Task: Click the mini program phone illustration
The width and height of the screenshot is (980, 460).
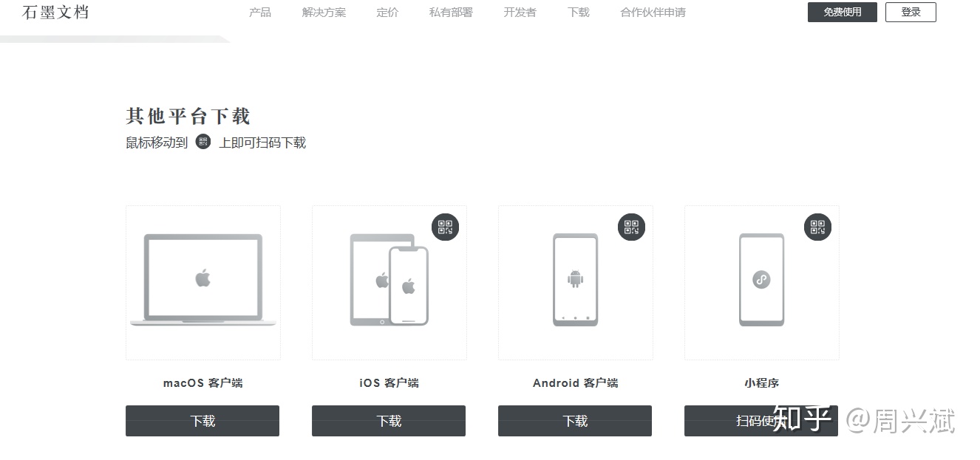Action: pyautogui.click(x=761, y=280)
